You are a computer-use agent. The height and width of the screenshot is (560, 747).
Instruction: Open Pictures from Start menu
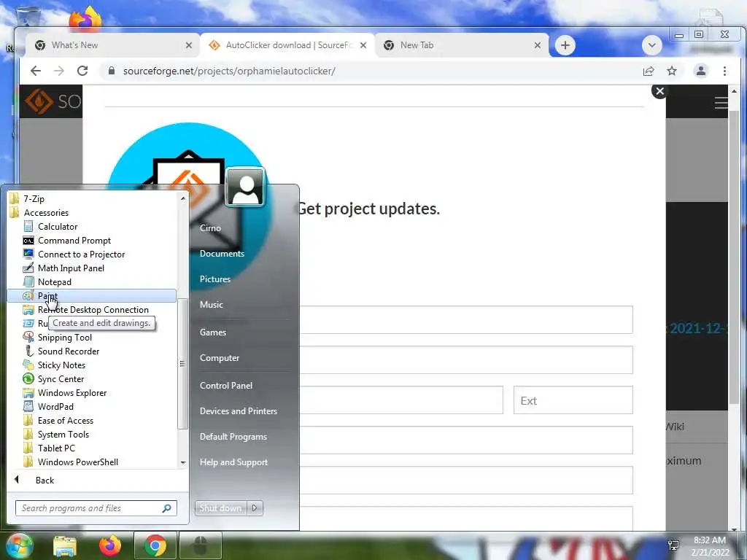215,279
